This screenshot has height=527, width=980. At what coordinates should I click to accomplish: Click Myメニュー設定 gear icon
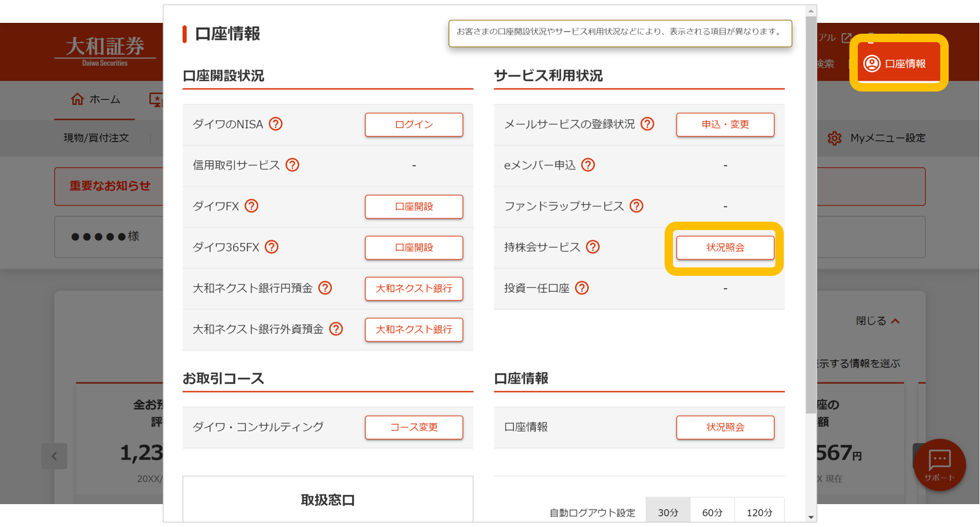[834, 138]
